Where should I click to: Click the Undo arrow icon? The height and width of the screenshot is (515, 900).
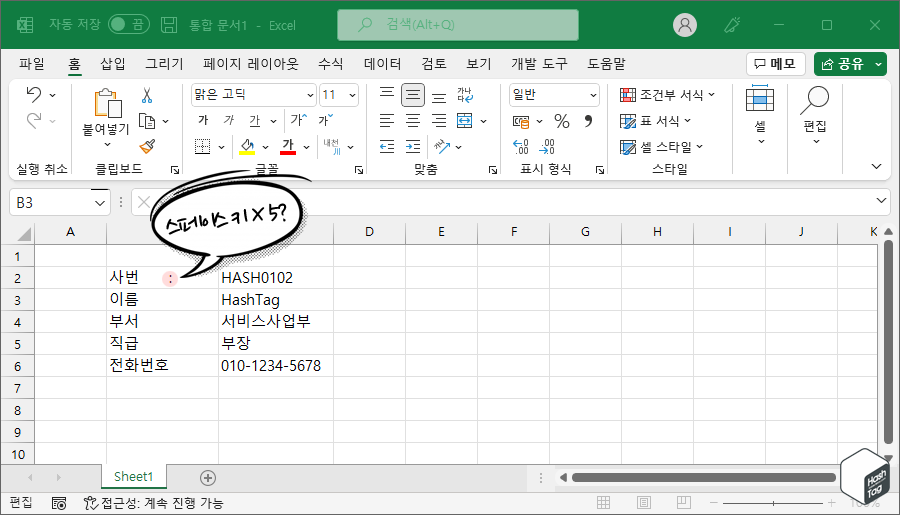[x=34, y=94]
